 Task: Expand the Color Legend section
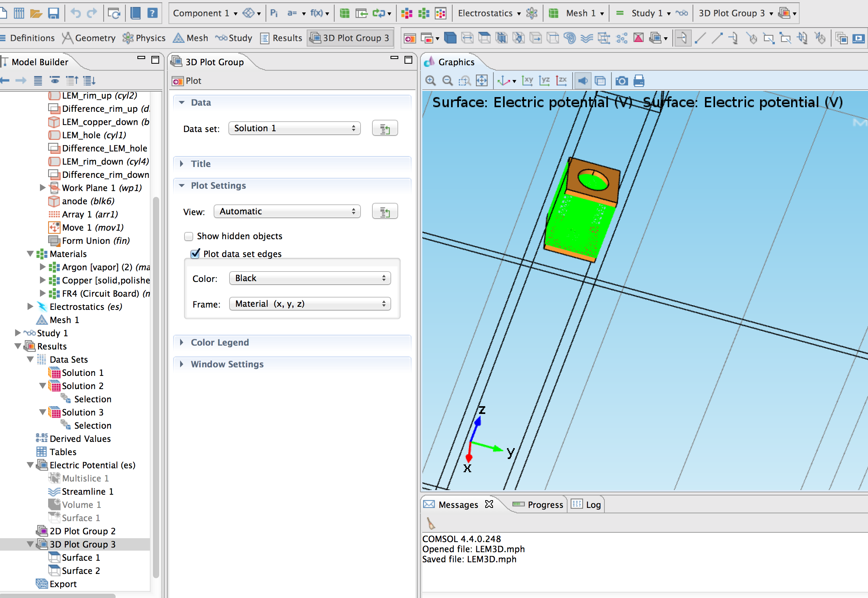220,342
